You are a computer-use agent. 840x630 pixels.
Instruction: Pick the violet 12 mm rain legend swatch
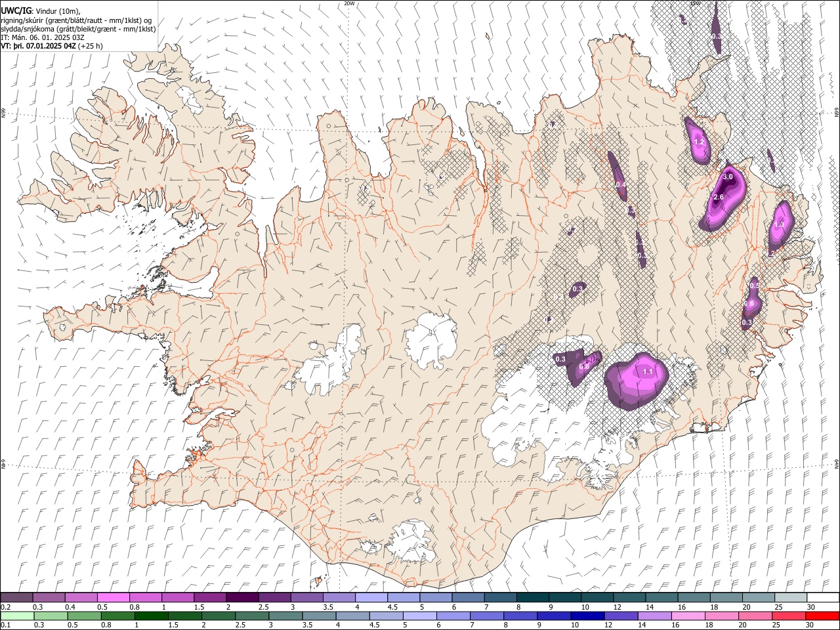(x=621, y=616)
